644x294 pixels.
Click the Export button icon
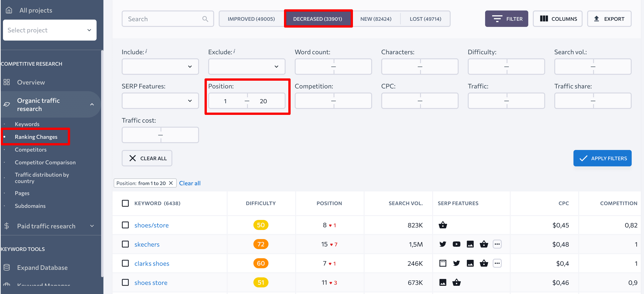tap(596, 18)
